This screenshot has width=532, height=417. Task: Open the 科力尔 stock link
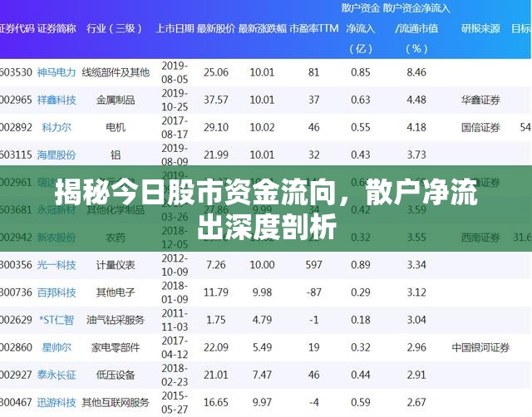[57, 127]
